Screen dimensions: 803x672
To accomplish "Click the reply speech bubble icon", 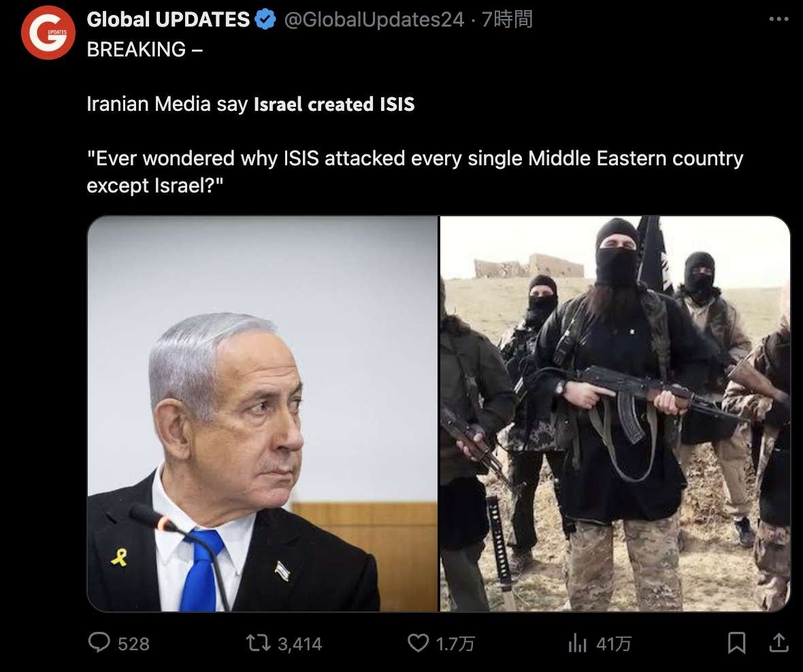I will [99, 642].
